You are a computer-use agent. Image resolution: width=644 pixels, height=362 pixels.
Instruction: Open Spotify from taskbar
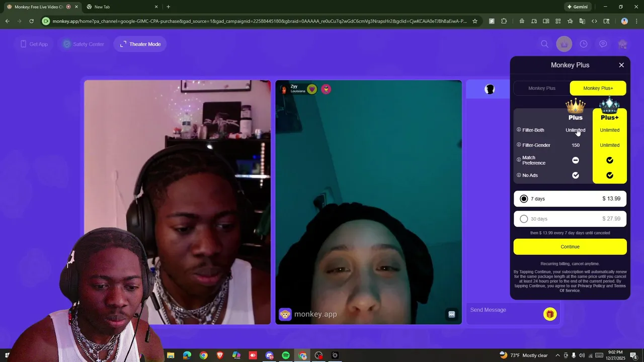coord(286,355)
